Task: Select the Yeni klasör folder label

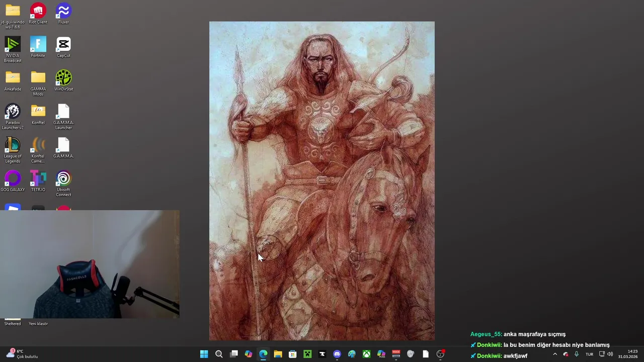Action: click(38, 324)
